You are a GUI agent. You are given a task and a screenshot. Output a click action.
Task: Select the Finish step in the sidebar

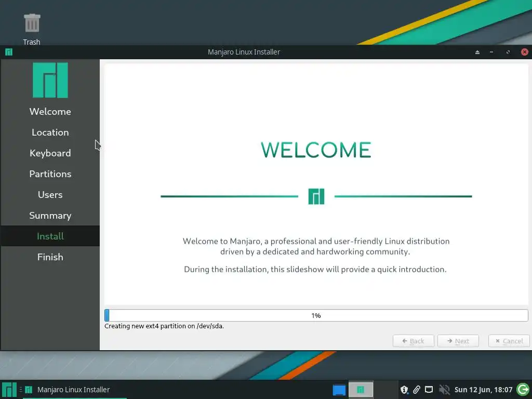pos(50,257)
